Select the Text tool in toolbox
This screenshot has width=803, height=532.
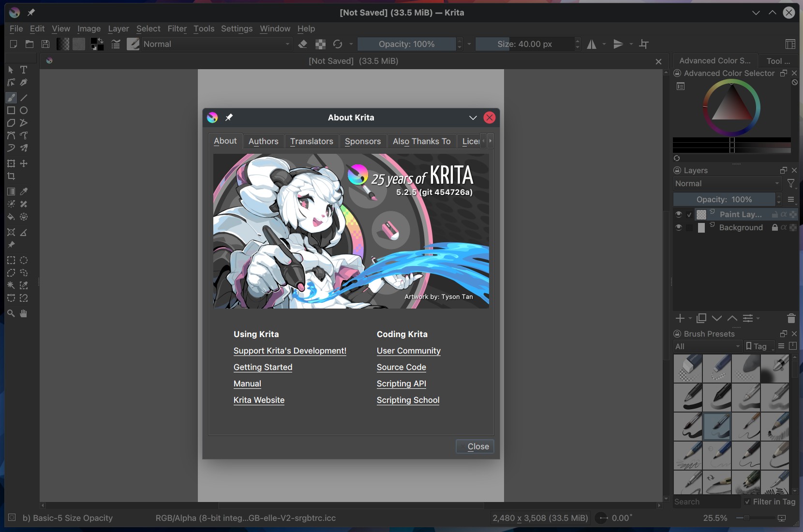(24, 70)
